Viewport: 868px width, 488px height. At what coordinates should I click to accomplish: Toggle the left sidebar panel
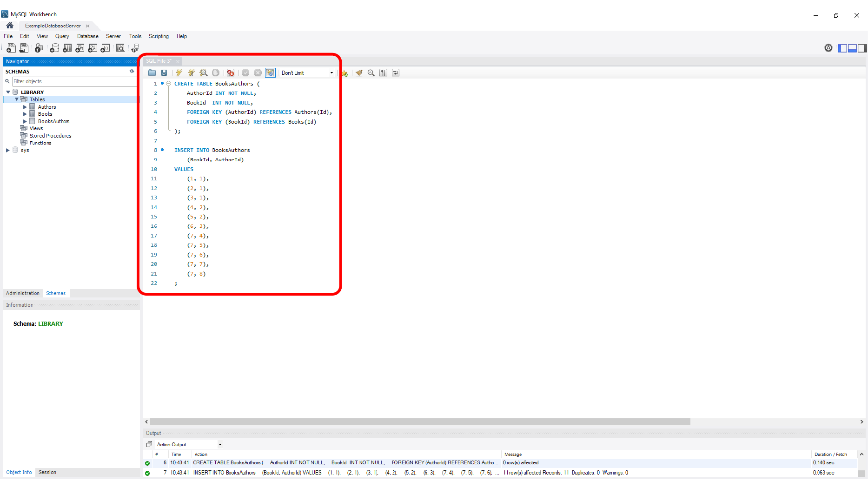tap(842, 48)
